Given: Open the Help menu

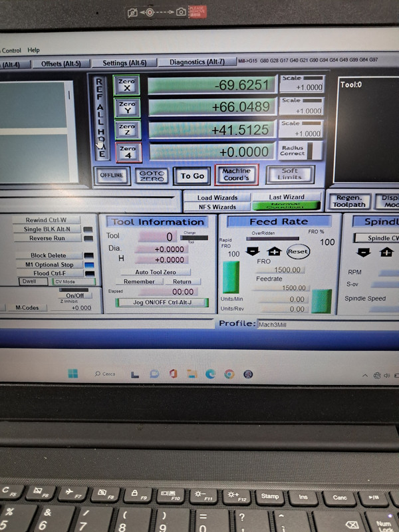Looking at the screenshot, I should (x=34, y=51).
